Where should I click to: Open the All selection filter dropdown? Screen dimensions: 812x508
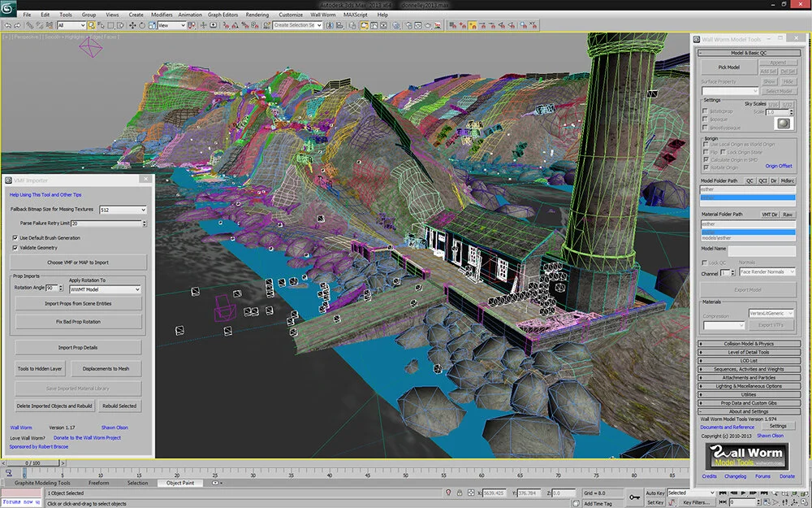coord(71,25)
